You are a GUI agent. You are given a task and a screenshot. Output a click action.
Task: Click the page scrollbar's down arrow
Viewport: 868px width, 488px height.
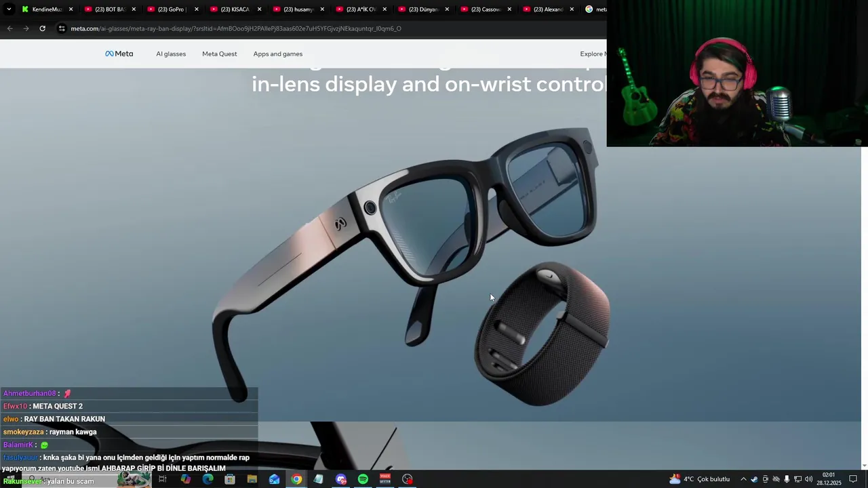coord(864,466)
